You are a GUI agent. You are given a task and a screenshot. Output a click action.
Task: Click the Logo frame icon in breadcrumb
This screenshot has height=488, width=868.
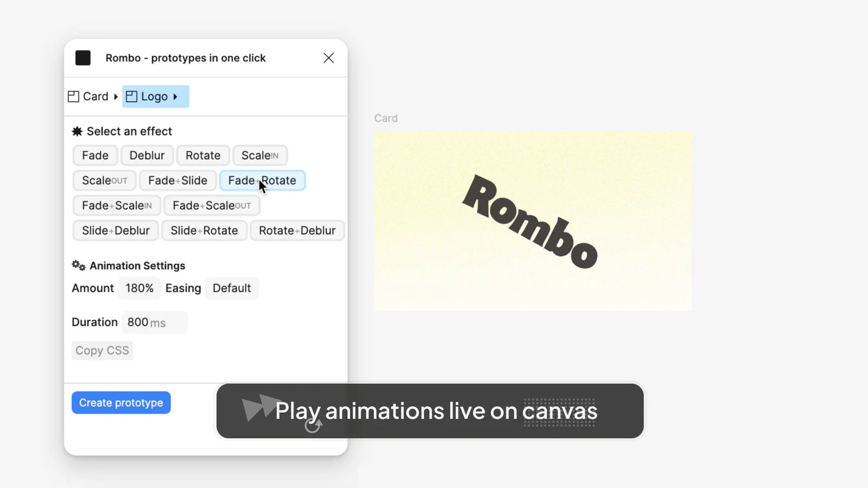pos(132,97)
